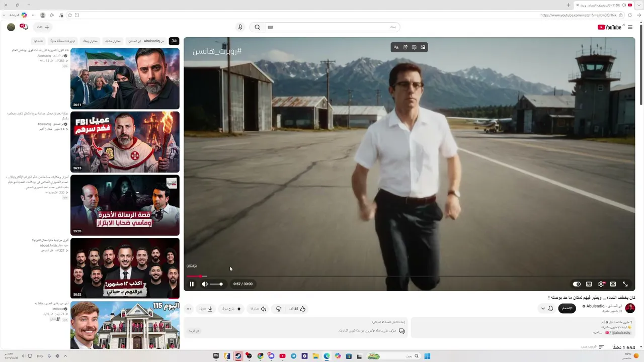Click the black join membership button

(567, 308)
